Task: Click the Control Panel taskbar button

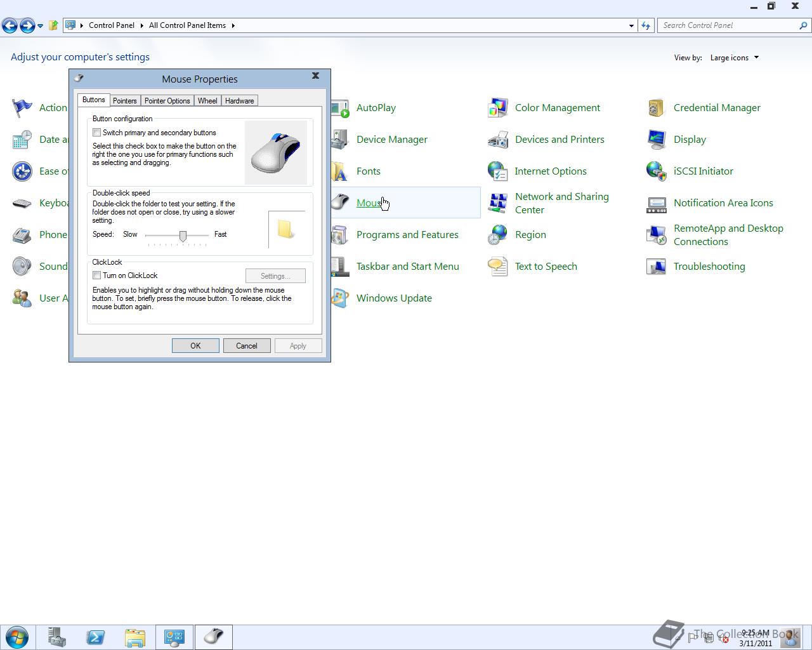Action: click(174, 637)
